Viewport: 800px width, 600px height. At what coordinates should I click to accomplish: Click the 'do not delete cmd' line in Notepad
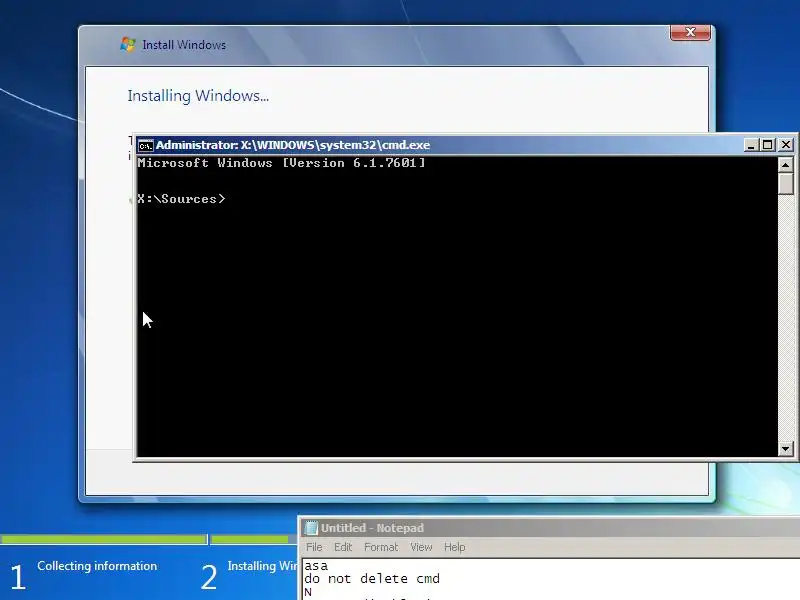(x=372, y=579)
